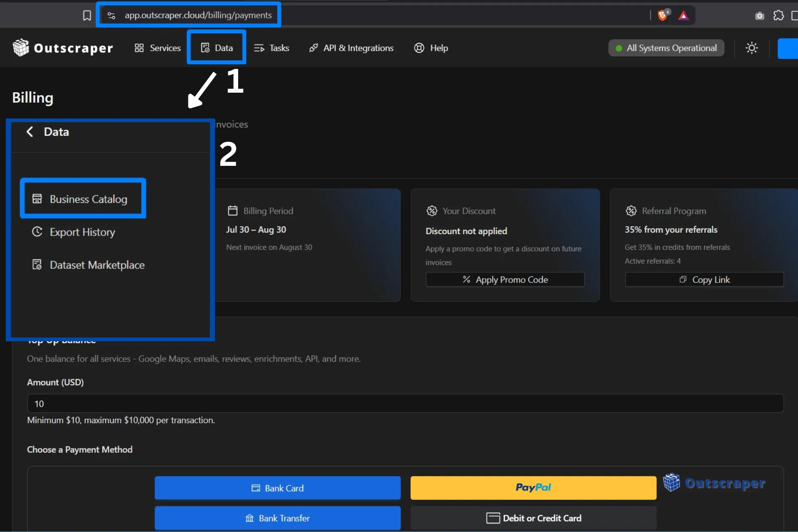
Task: Click the 'Active referrals: 4' text
Action: (653, 261)
